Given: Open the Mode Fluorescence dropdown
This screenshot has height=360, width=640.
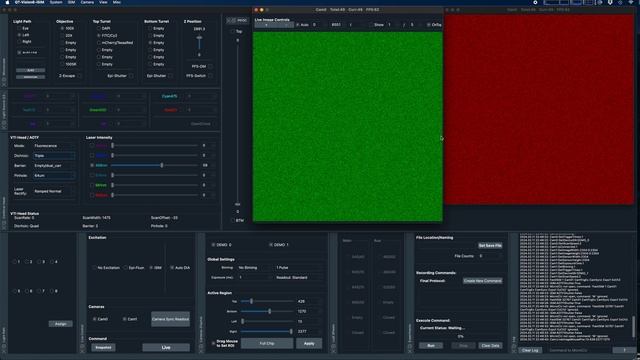Looking at the screenshot, I should (x=54, y=146).
